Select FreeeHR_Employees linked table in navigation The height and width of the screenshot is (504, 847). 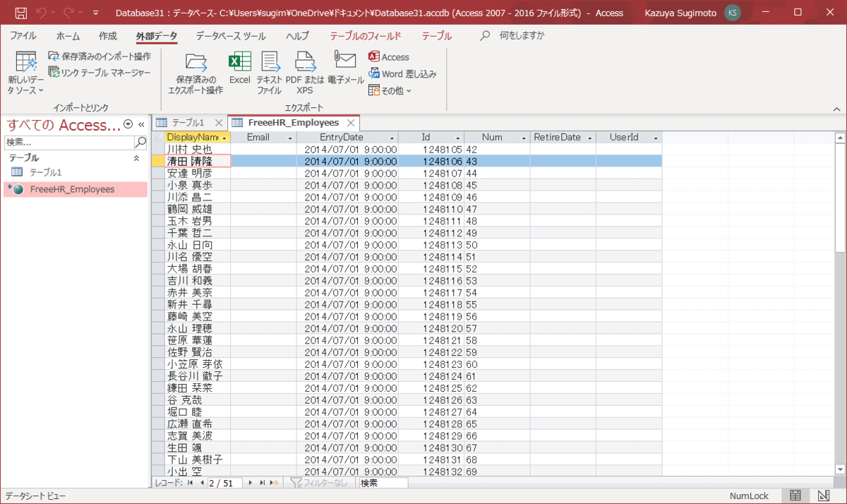pos(72,189)
